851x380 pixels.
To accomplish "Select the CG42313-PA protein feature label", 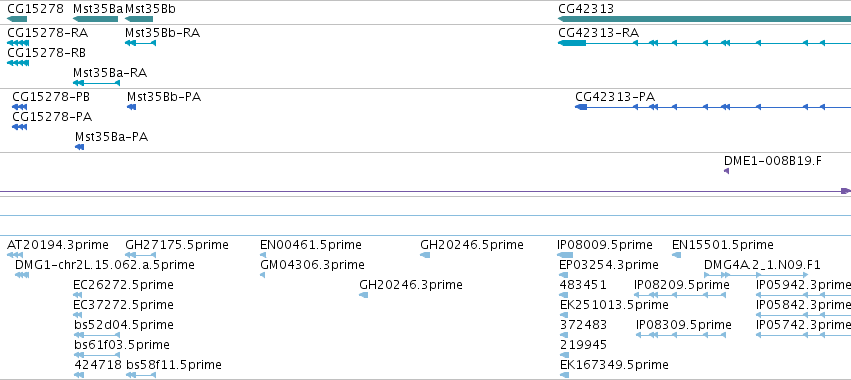I will pos(615,97).
